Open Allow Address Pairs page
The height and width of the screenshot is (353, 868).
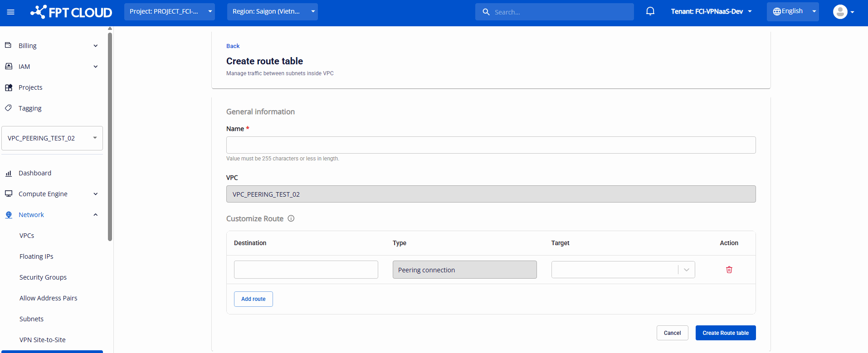coord(49,298)
